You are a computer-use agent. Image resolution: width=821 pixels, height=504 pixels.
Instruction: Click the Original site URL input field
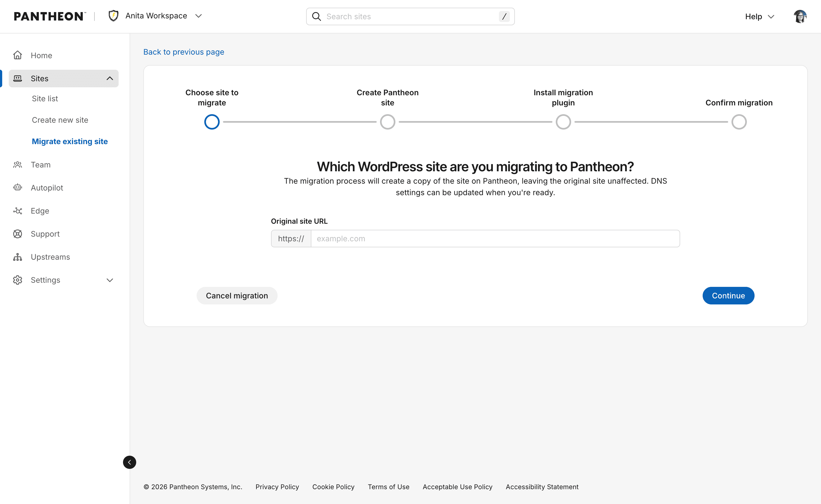[x=495, y=239]
